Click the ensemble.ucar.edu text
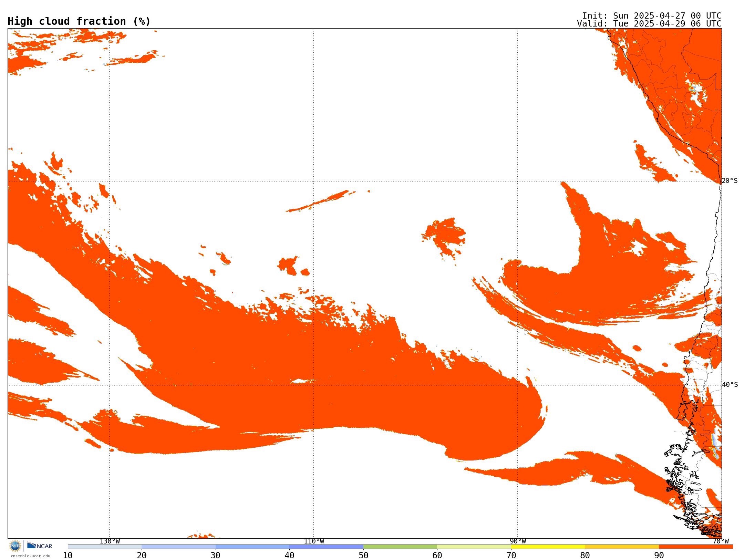Image resolution: width=744 pixels, height=560 pixels. pyautogui.click(x=31, y=556)
